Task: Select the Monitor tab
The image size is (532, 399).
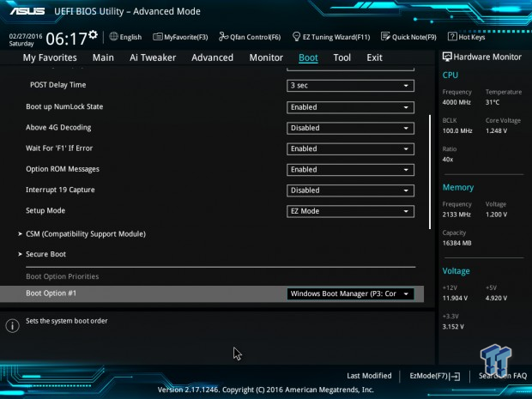Action: tap(266, 57)
